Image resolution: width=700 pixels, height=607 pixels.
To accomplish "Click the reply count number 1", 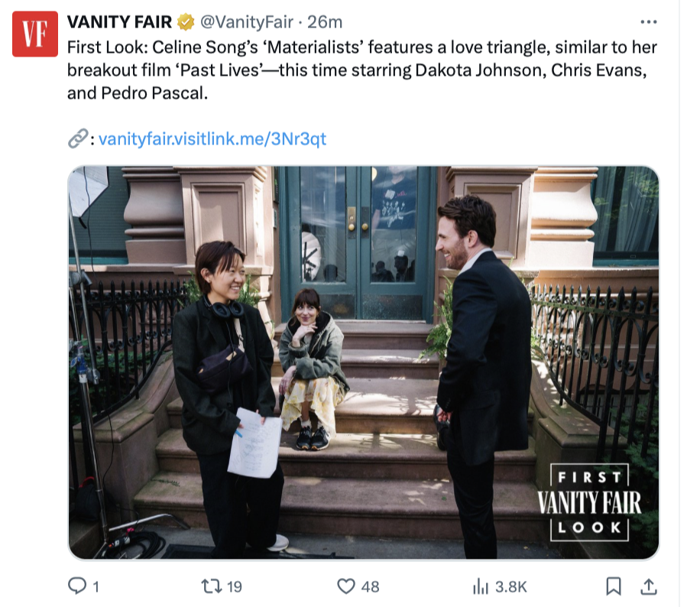I will 96,586.
